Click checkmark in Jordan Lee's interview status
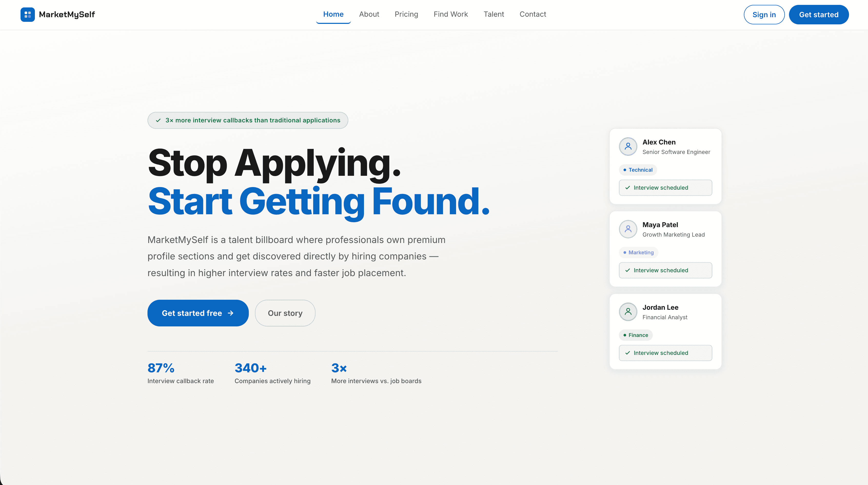 tap(627, 353)
